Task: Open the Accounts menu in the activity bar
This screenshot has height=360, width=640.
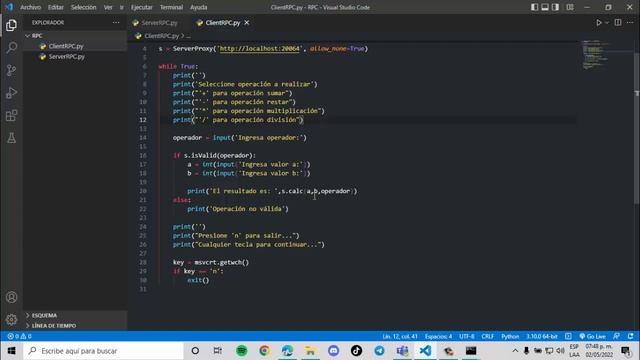Action: pos(11,297)
